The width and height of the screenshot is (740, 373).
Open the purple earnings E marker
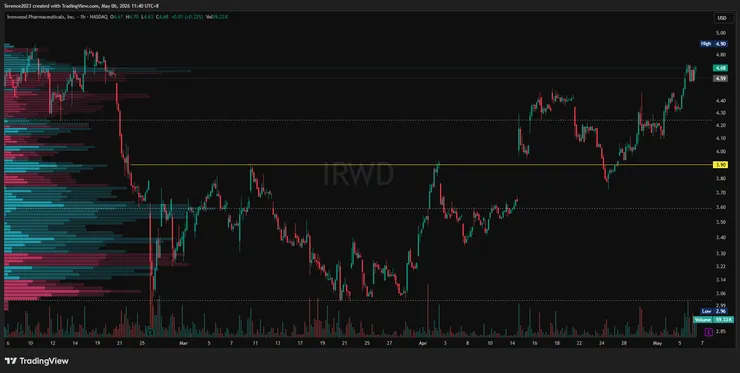tap(708, 332)
